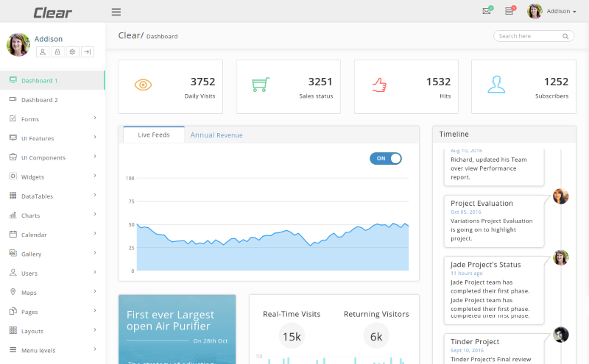This screenshot has width=589, height=364.
Task: Open the Project Evaluation timeline title
Action: tap(482, 204)
